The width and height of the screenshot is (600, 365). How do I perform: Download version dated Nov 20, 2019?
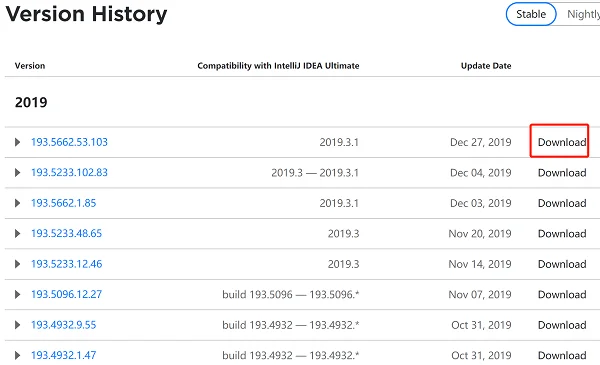click(562, 233)
